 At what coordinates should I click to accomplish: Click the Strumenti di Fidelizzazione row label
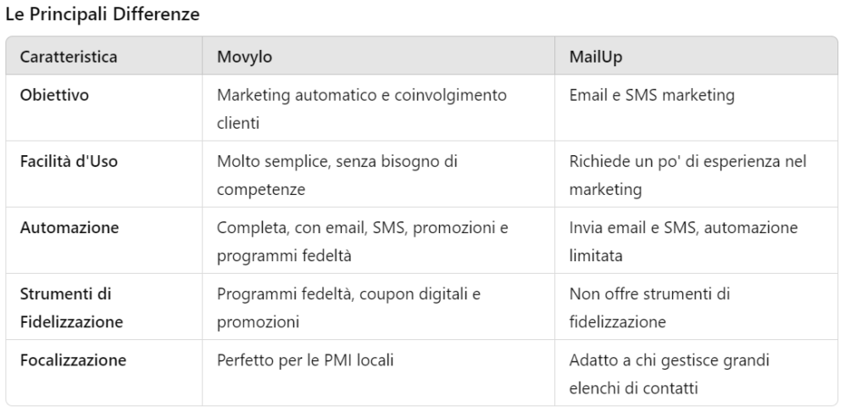(x=71, y=308)
